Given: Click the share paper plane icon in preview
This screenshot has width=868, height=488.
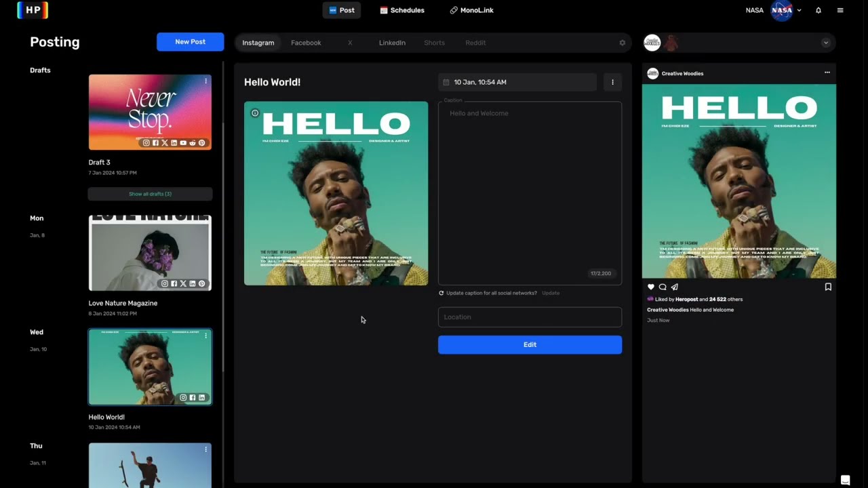Looking at the screenshot, I should [x=674, y=287].
